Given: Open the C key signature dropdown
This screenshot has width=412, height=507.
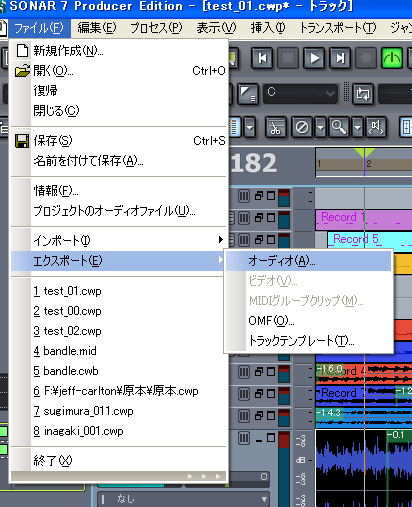Looking at the screenshot, I should [x=301, y=93].
